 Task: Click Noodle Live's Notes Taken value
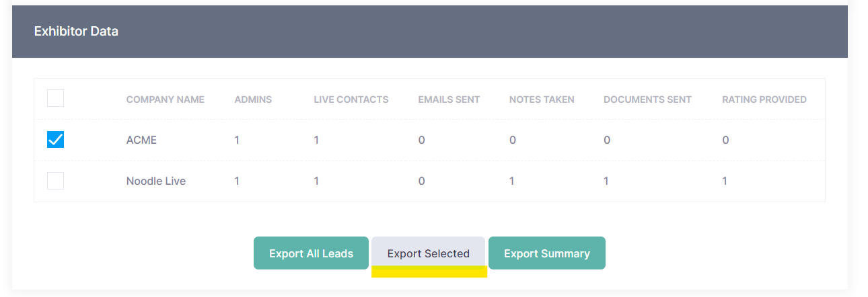coord(512,181)
